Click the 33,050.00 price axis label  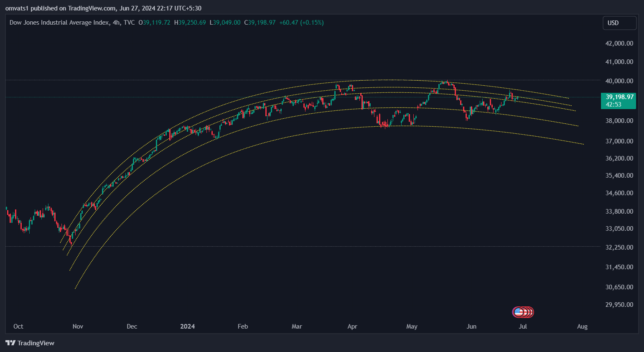point(619,229)
